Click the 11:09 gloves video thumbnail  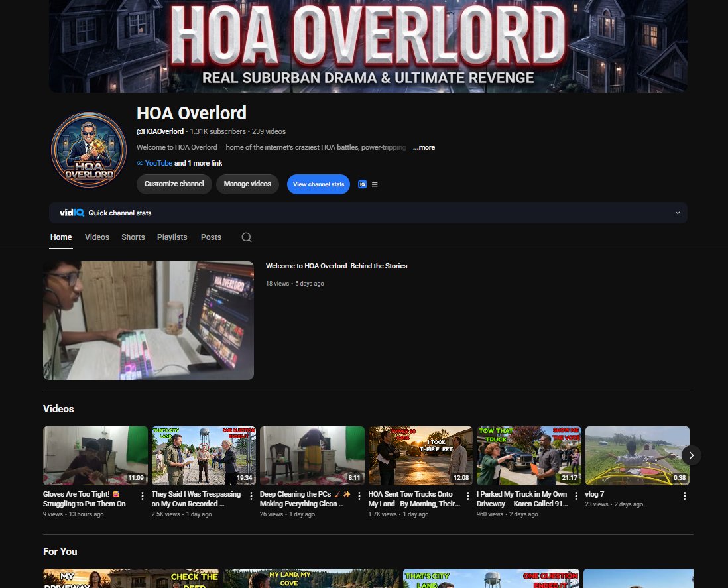pos(95,455)
